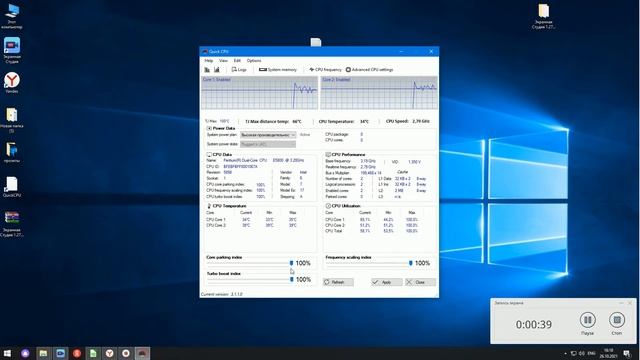Open System memory from the toolbar
This screenshot has width=640, height=360.
[278, 70]
